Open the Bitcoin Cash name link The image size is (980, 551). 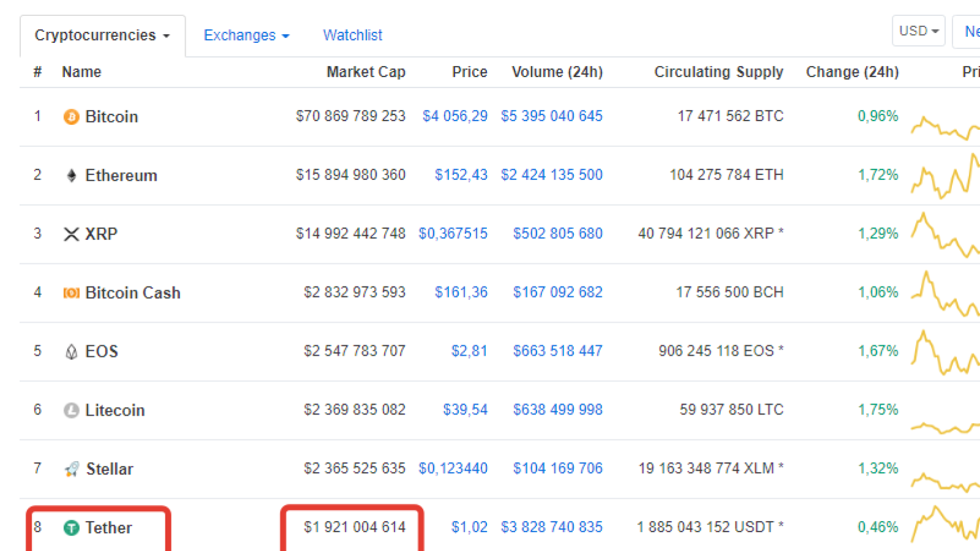point(133,293)
